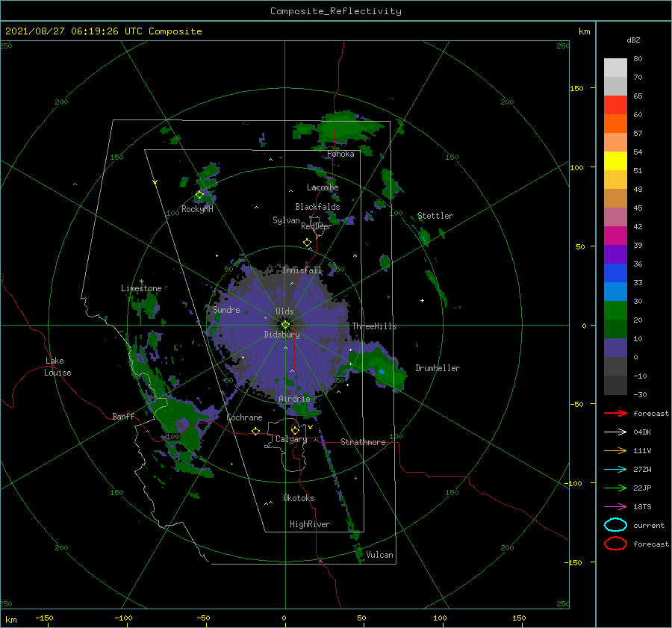
Task: Click the Strathmore city label
Action: [363, 442]
